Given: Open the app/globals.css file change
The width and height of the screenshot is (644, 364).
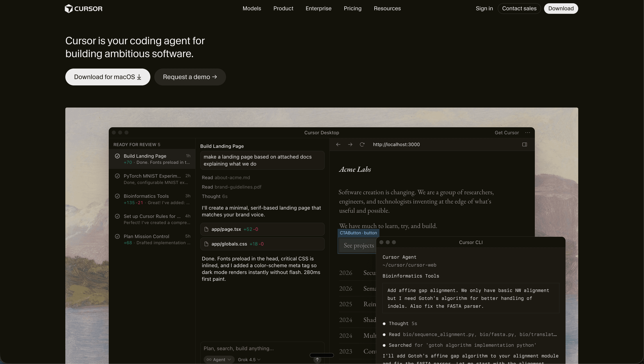Looking at the screenshot, I should point(262,244).
